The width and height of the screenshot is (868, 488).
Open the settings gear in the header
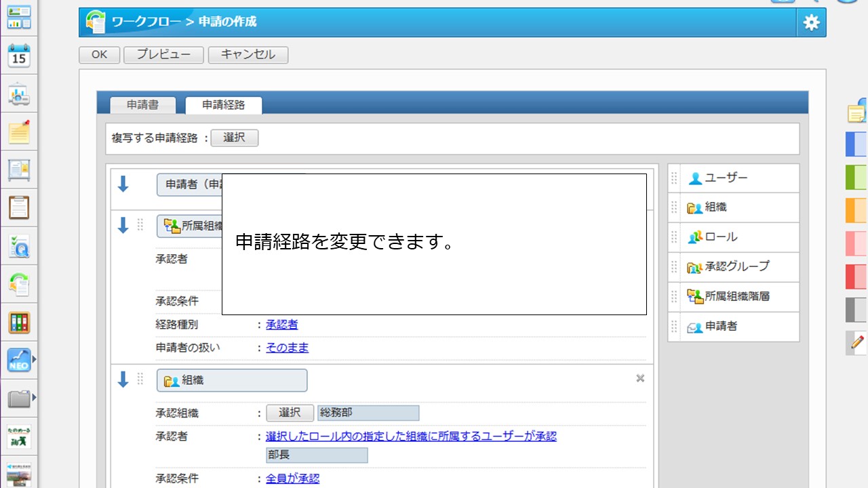coord(811,22)
